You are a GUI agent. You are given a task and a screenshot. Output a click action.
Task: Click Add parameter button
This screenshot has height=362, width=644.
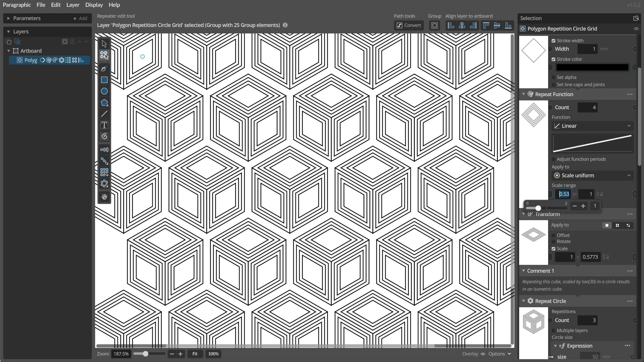(80, 18)
